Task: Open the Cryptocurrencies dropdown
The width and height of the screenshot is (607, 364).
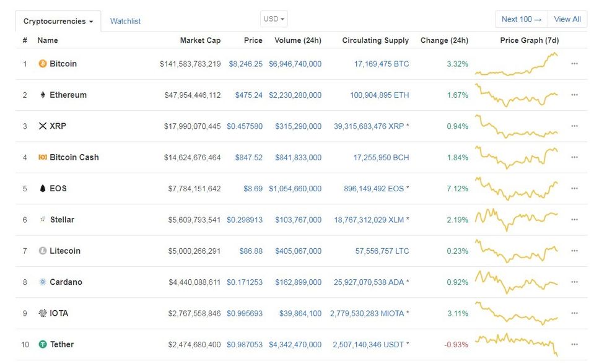Action: pos(58,20)
